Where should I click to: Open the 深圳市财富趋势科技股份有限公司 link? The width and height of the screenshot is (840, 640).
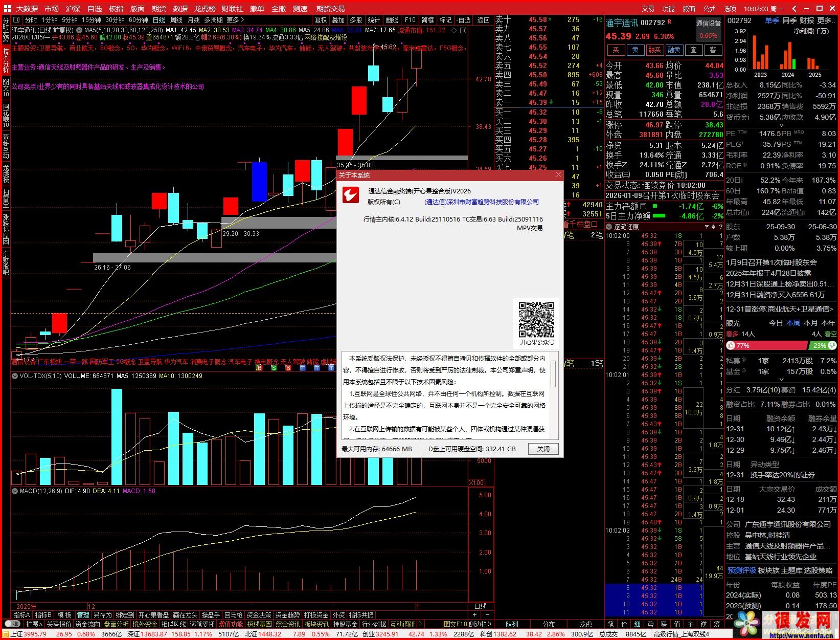tap(482, 202)
